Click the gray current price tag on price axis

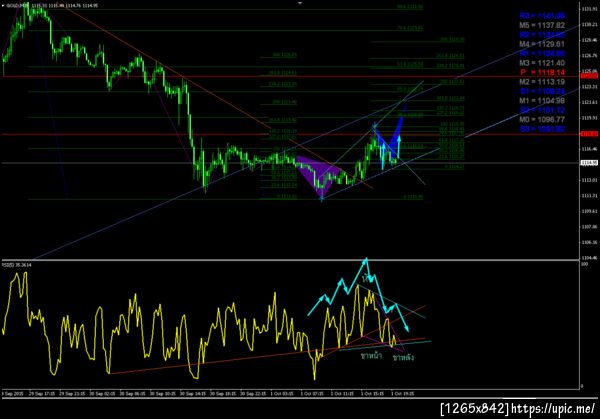pos(589,163)
